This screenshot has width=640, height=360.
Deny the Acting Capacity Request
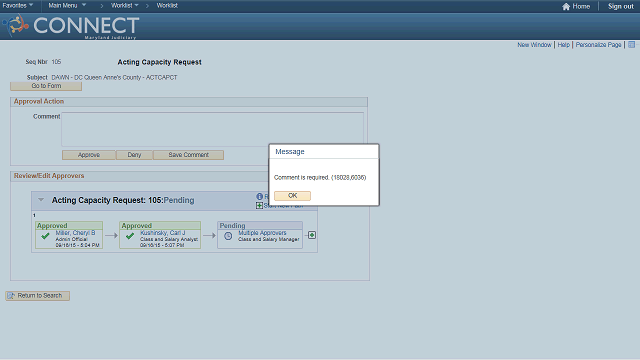(134, 155)
